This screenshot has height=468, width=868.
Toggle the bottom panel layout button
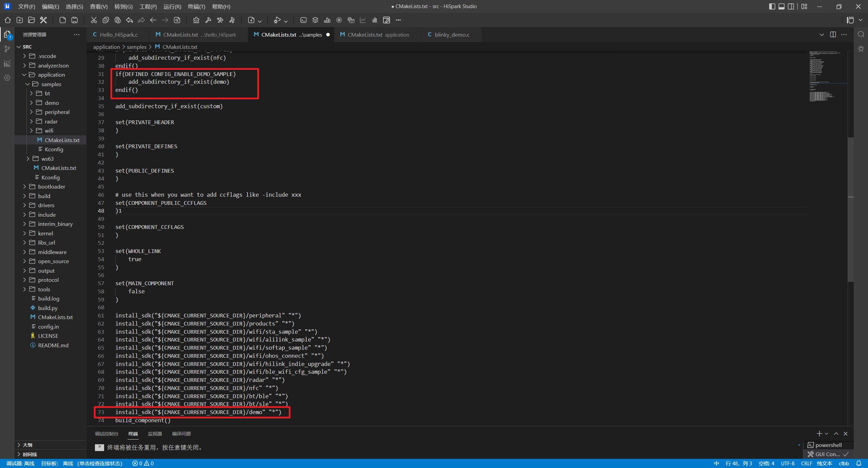(782, 6)
